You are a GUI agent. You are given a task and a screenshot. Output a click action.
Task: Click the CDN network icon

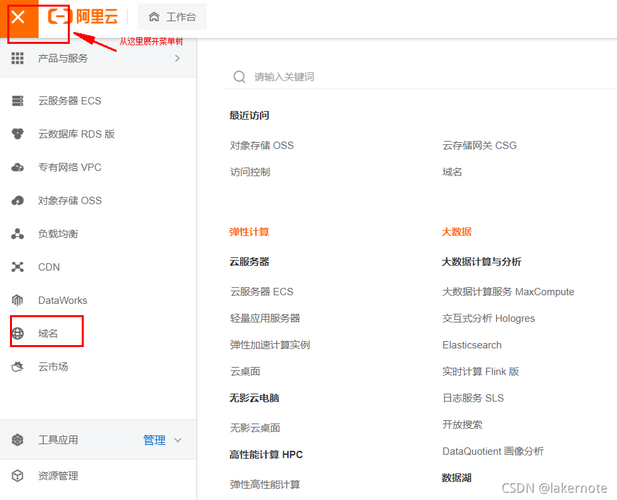(x=17, y=267)
